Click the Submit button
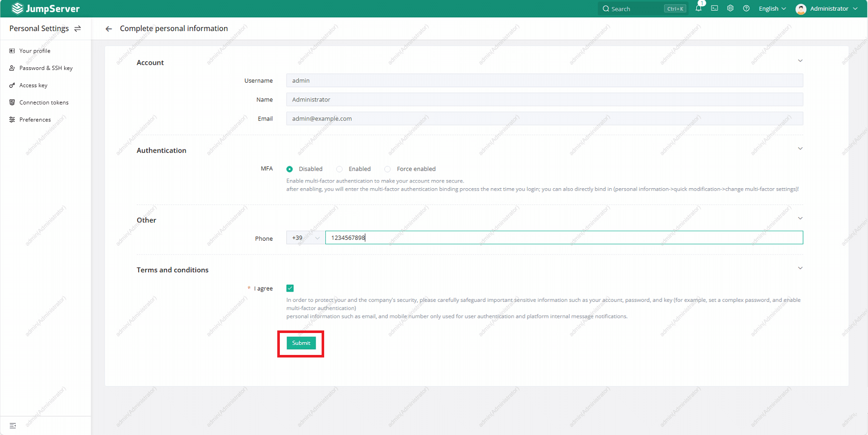This screenshot has height=435, width=868. 301,343
